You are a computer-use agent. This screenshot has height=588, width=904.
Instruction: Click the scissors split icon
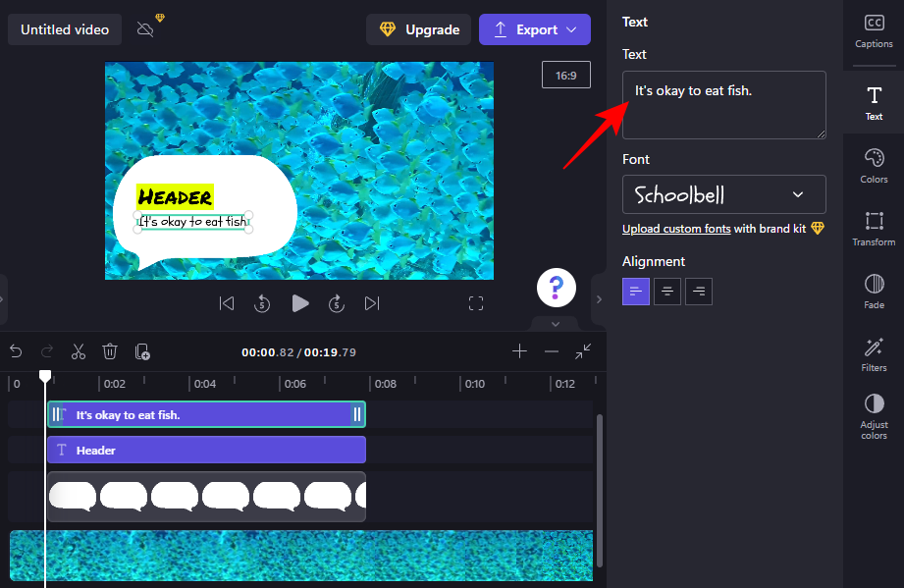[79, 351]
